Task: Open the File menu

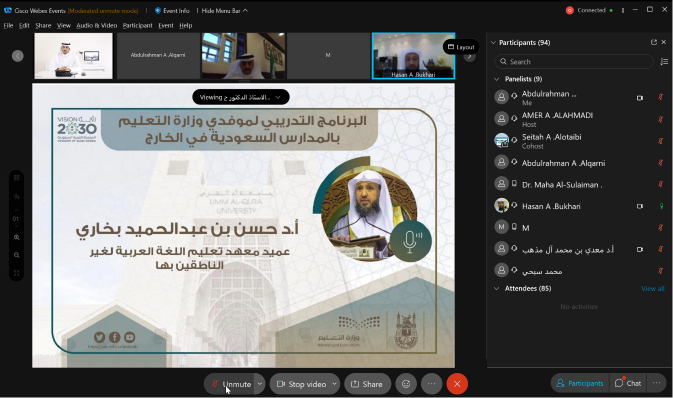Action: [8, 25]
